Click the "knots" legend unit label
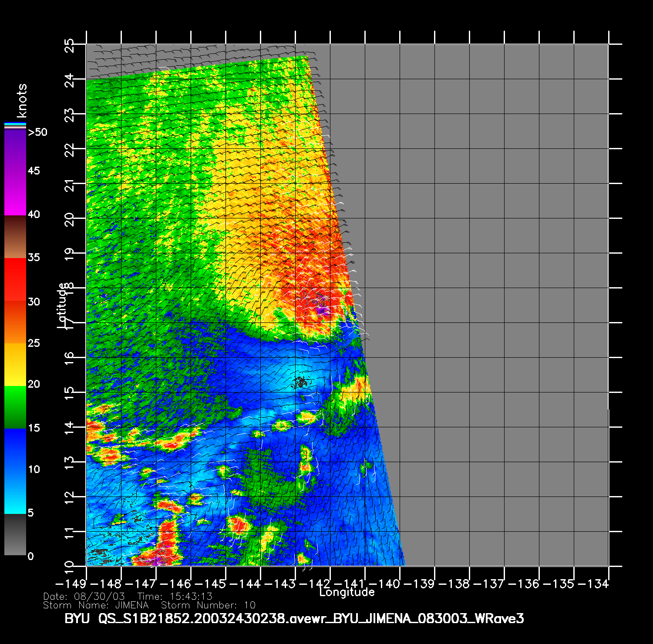 click(x=21, y=101)
